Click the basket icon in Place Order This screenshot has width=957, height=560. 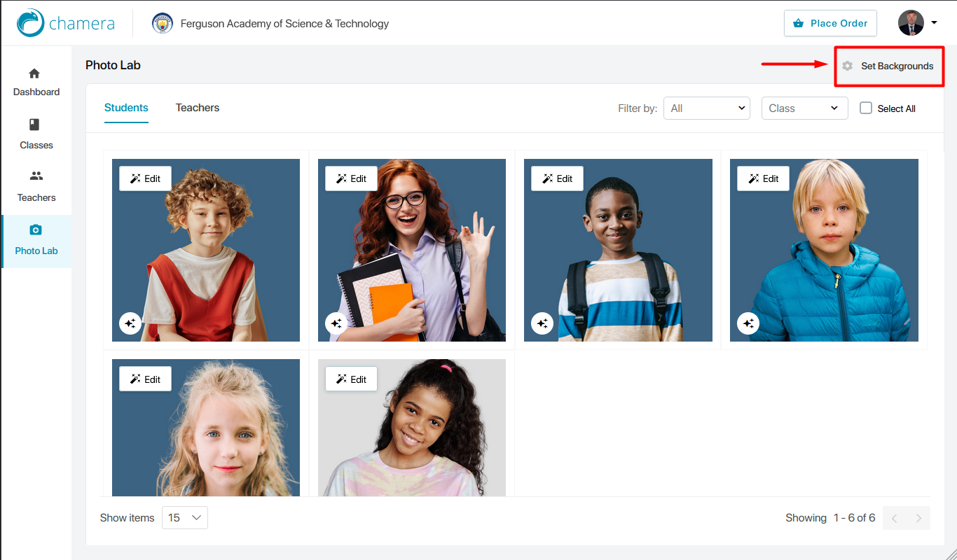click(798, 23)
